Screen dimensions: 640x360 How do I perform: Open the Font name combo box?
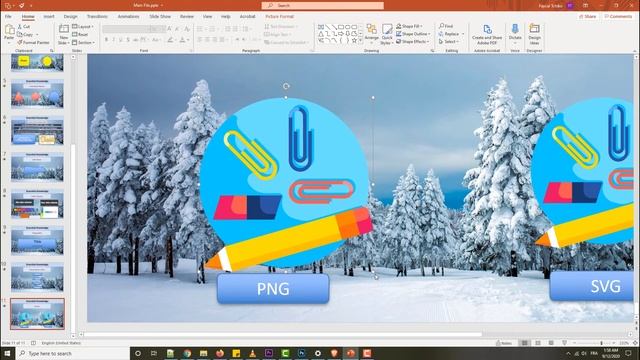point(126,29)
